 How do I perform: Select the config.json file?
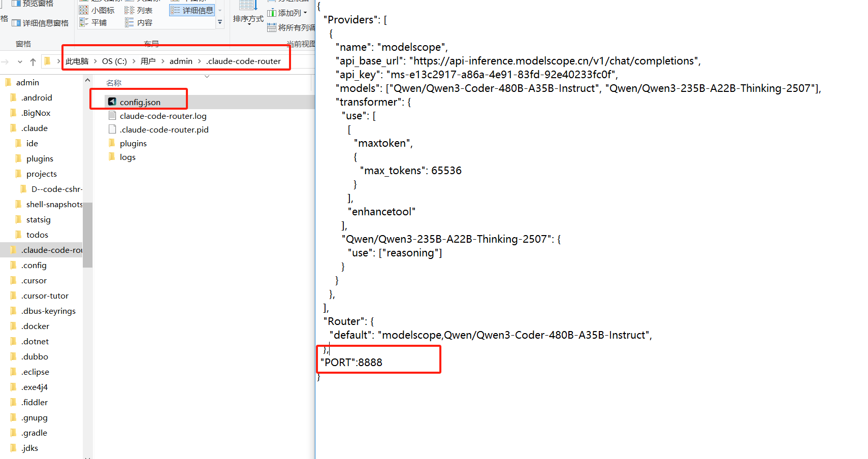[x=140, y=102]
